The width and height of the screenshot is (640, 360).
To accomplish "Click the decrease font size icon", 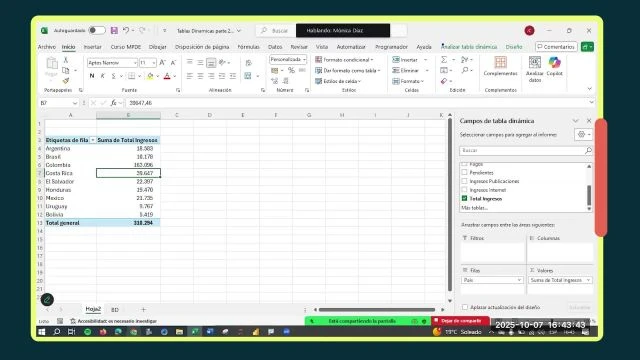I will tap(173, 62).
